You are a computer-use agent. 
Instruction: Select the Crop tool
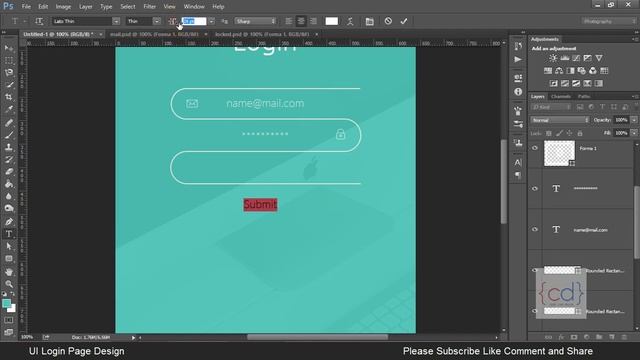9,97
